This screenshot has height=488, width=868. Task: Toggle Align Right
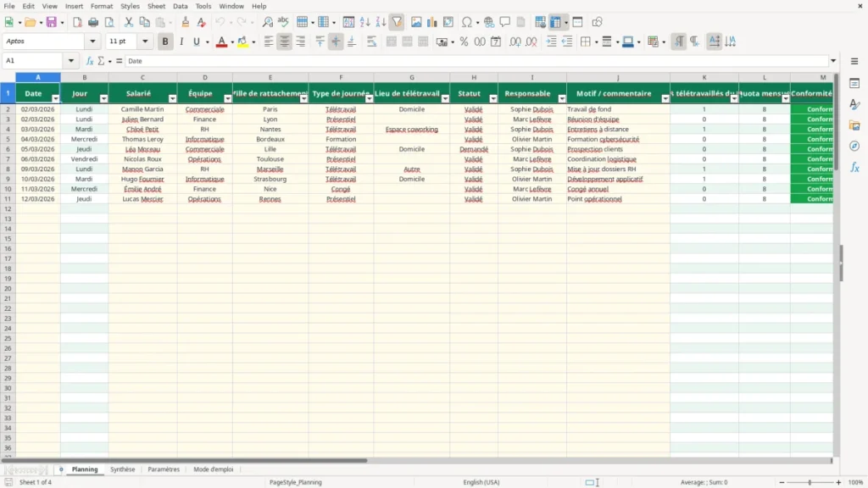pos(301,42)
